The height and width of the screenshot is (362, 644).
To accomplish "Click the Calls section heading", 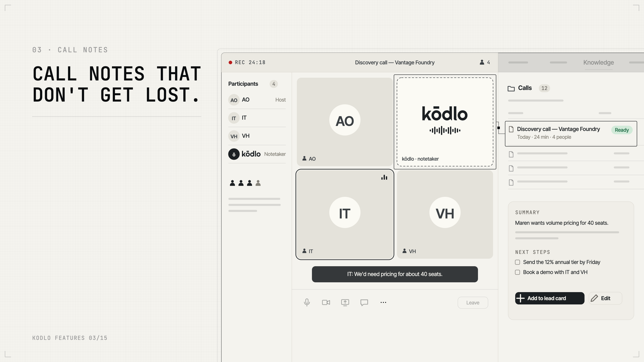I will click(x=525, y=88).
